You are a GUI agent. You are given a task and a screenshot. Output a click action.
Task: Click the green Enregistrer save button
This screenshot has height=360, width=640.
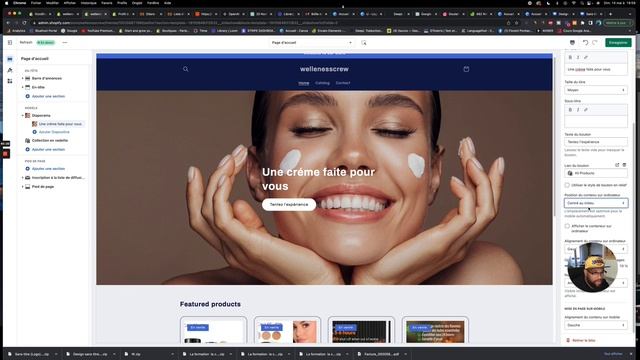618,42
